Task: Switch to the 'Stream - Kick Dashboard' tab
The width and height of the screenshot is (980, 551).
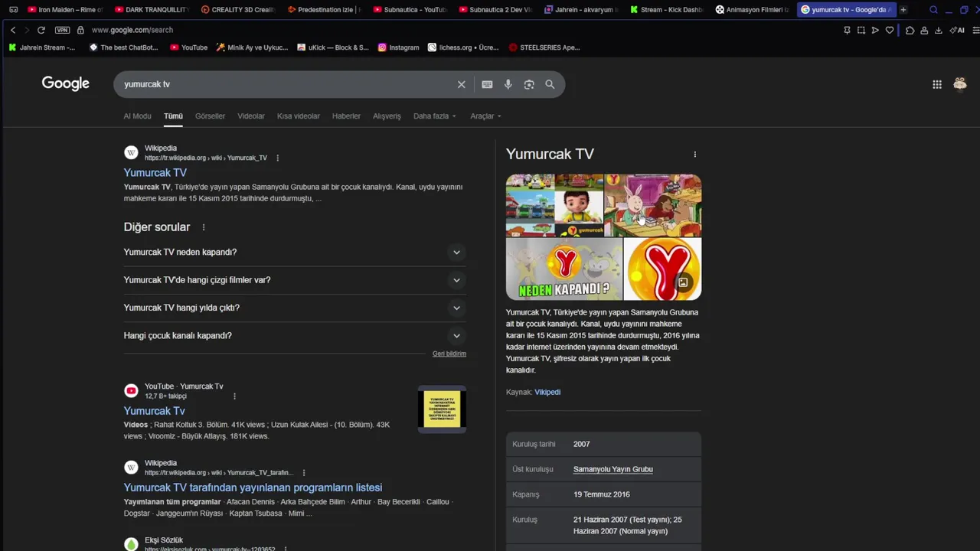Action: click(667, 10)
